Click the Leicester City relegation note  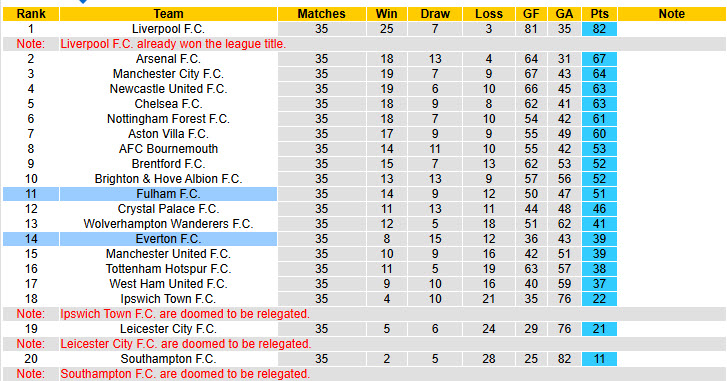pyautogui.click(x=186, y=344)
